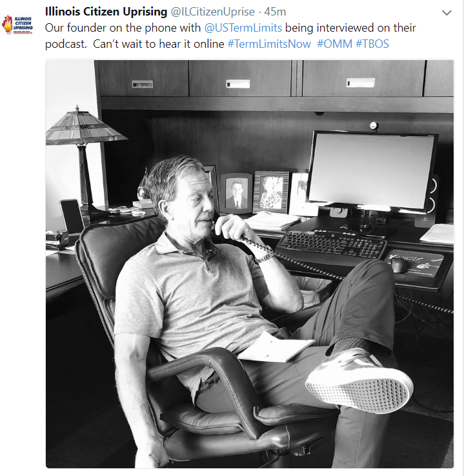Open the tweet via its 45m timestamp
The image size is (464, 476).
point(275,12)
